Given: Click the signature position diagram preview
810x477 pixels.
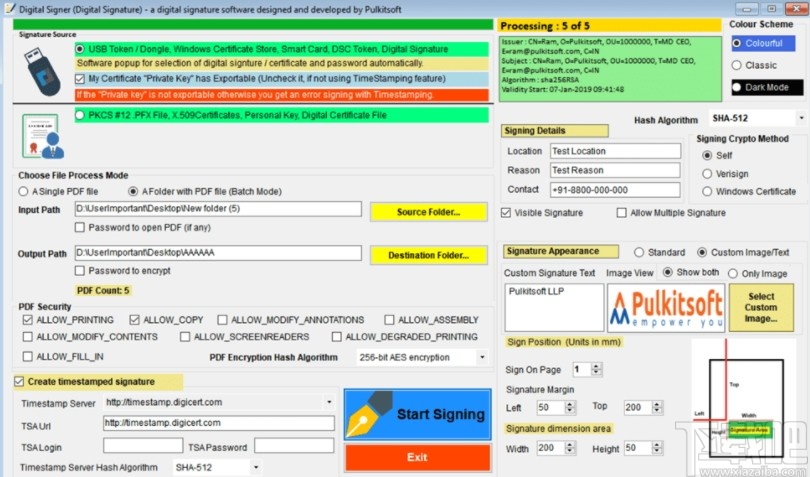Looking at the screenshot, I should coord(744,401).
